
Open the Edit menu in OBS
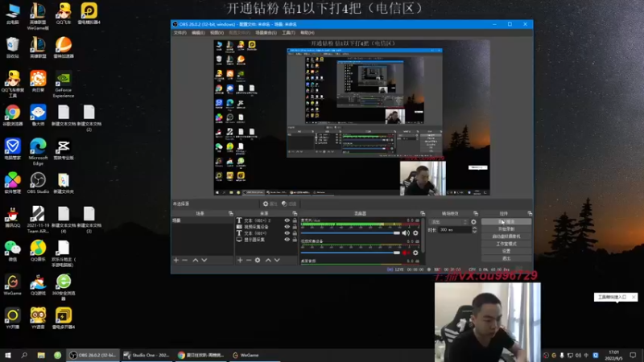coord(198,32)
